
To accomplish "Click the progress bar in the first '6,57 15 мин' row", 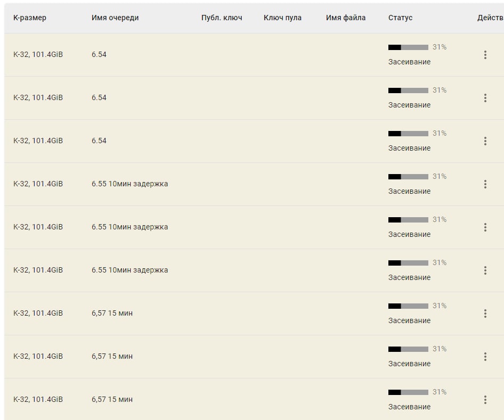I will [x=408, y=306].
